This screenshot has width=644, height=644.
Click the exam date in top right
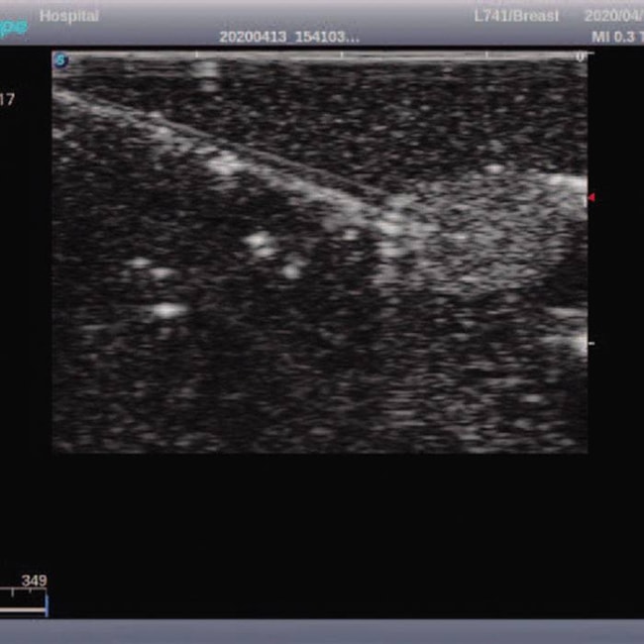click(614, 17)
